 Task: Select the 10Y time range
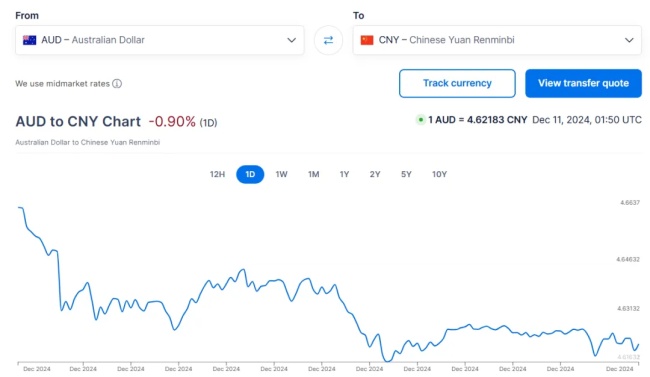[439, 174]
